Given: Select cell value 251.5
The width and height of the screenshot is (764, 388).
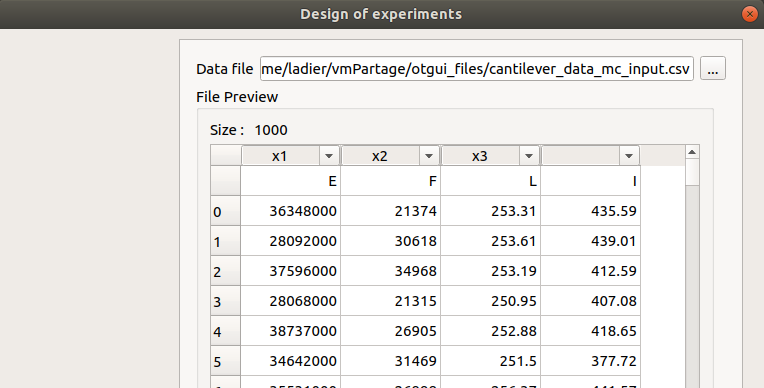Looking at the screenshot, I should [x=491, y=361].
